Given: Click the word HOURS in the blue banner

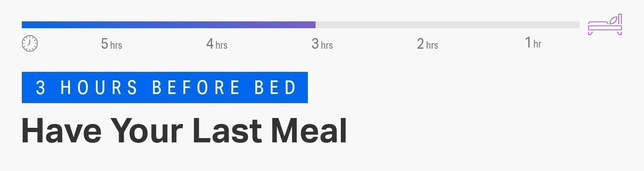Looking at the screenshot, I should coord(99,88).
